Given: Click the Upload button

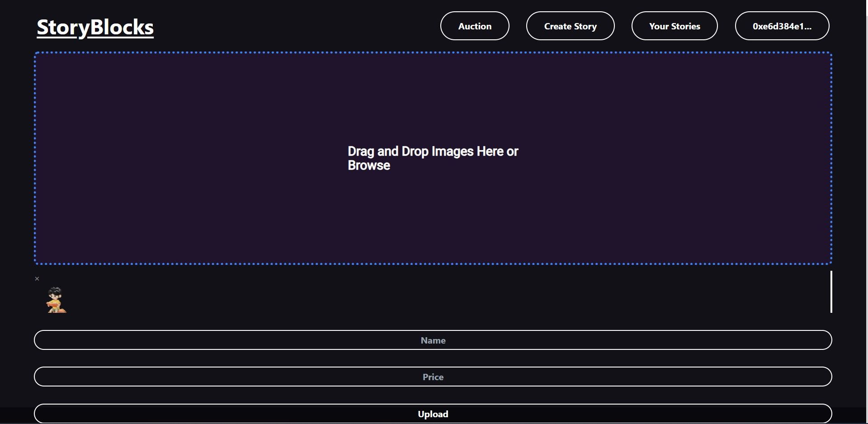Looking at the screenshot, I should tap(433, 414).
